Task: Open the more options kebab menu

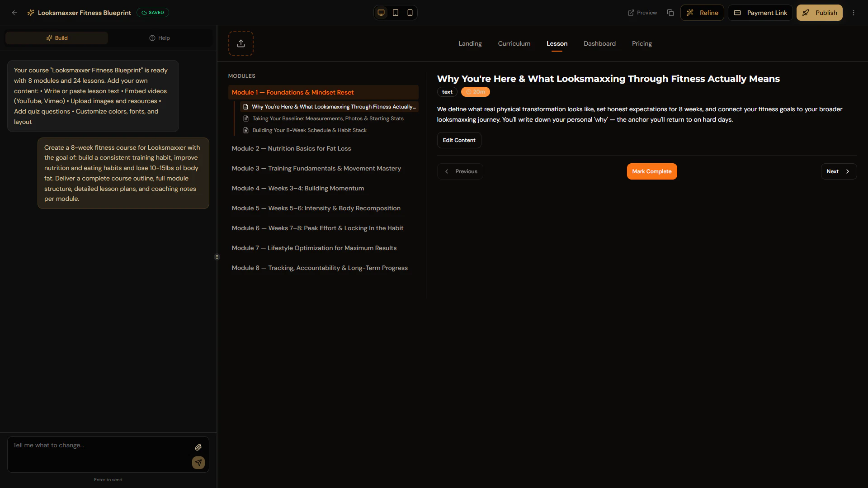Action: coord(854,13)
